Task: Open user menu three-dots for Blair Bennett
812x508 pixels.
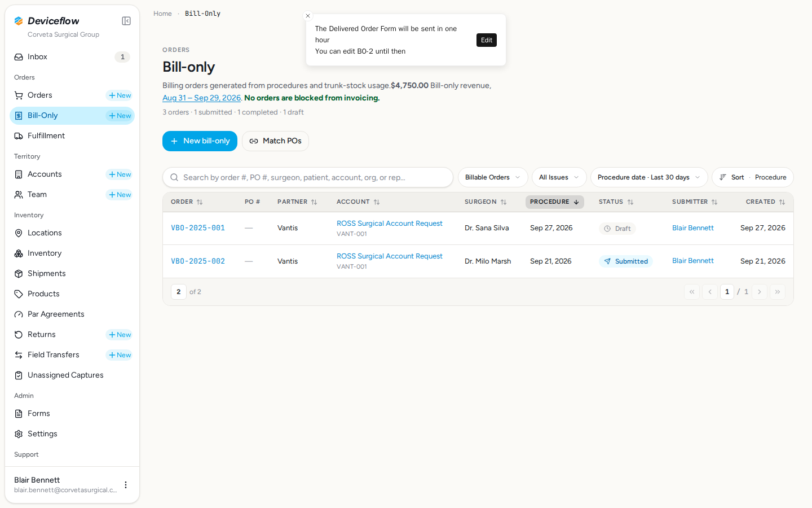Action: click(126, 485)
